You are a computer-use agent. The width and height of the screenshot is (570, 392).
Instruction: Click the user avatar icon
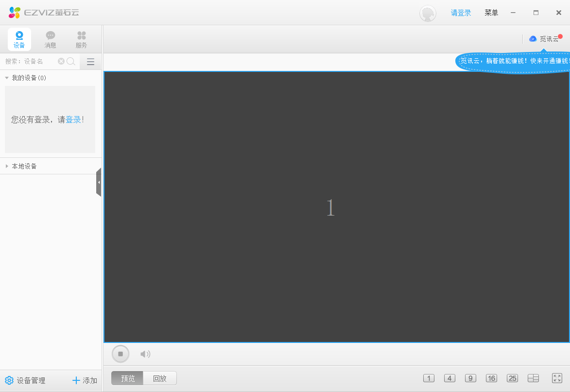[428, 13]
